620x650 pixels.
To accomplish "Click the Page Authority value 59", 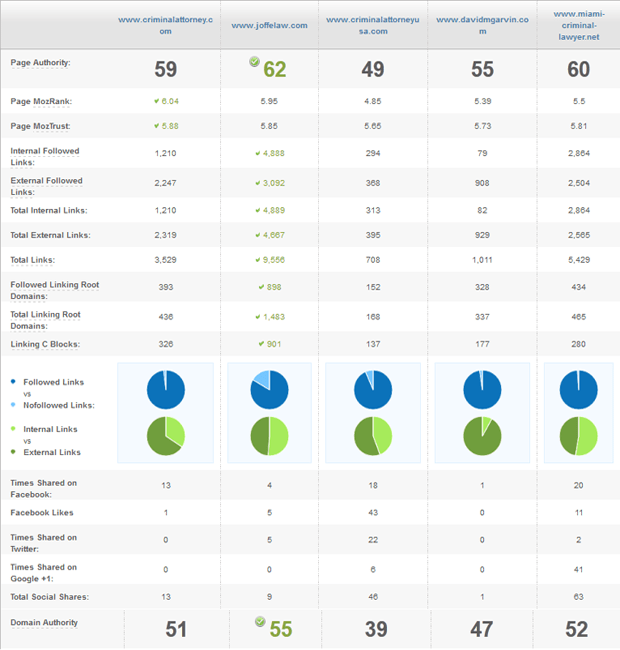I will click(x=166, y=69).
